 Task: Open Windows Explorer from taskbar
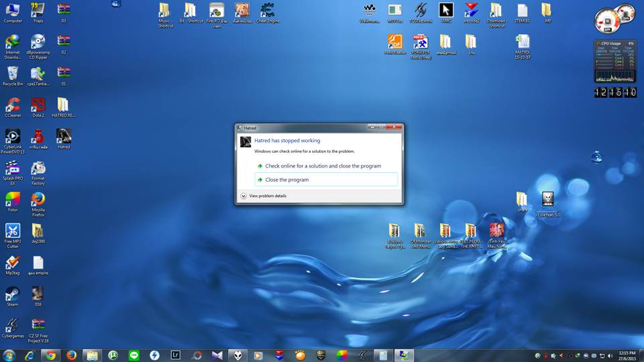(92, 355)
